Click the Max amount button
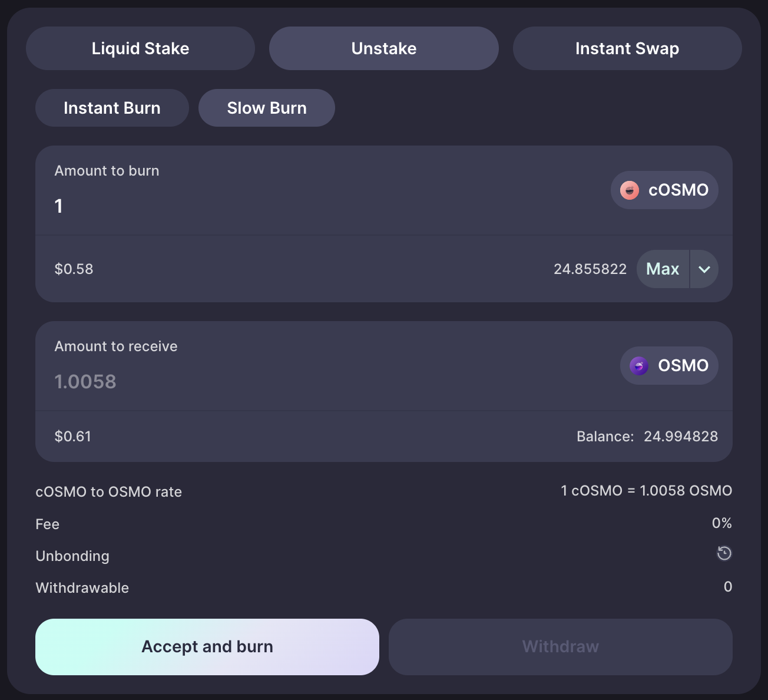The width and height of the screenshot is (768, 700). (663, 269)
